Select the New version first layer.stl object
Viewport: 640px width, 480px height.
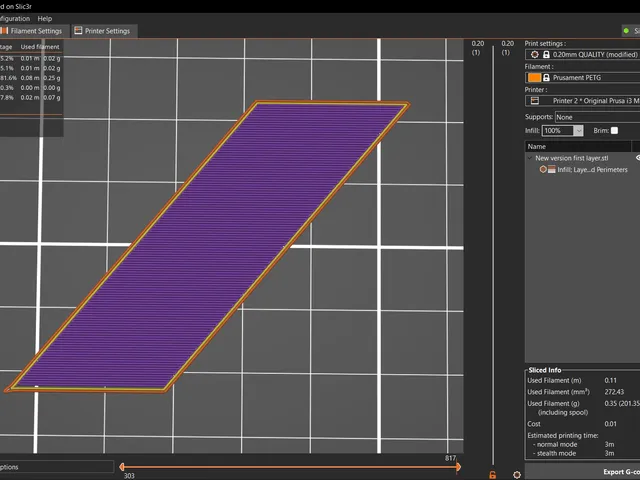pyautogui.click(x=571, y=158)
